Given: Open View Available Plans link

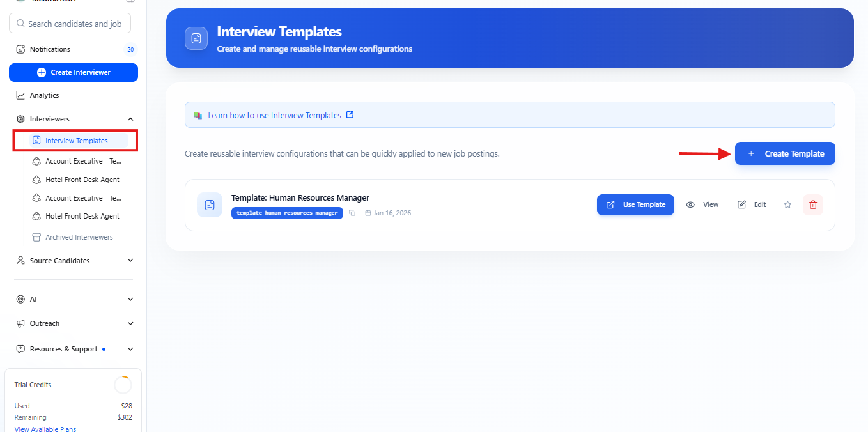Looking at the screenshot, I should click(x=45, y=429).
